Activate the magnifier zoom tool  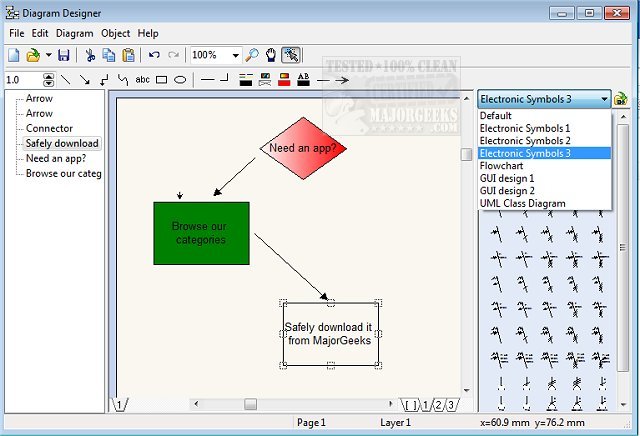click(x=252, y=55)
